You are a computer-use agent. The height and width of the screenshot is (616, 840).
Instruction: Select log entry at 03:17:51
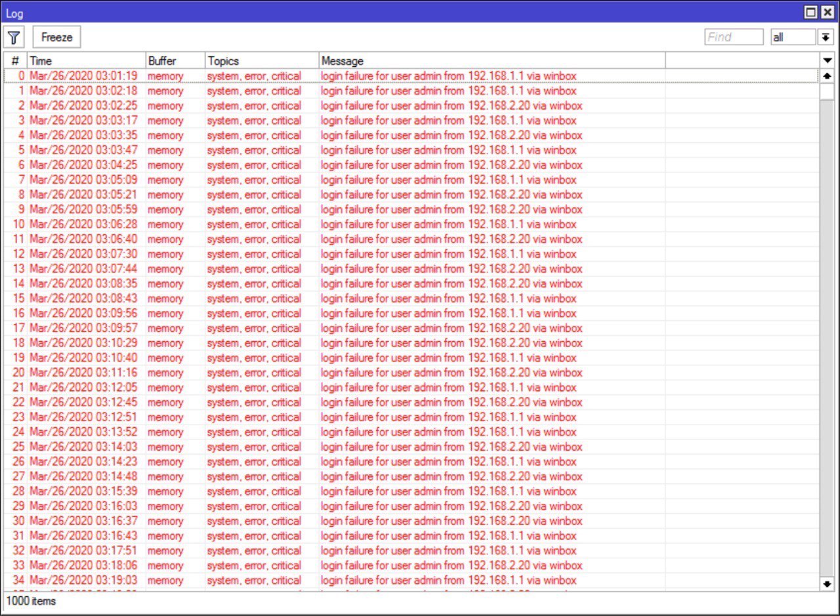411,550
